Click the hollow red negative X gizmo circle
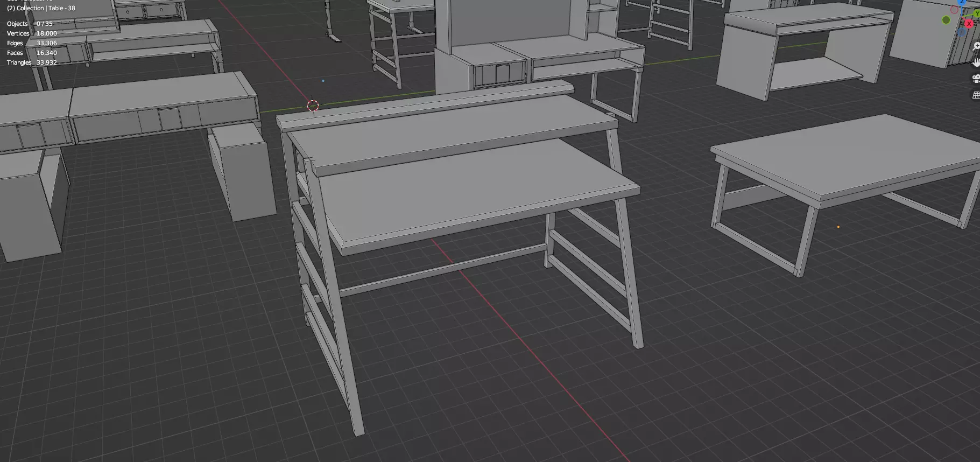980x462 pixels. tap(954, 10)
